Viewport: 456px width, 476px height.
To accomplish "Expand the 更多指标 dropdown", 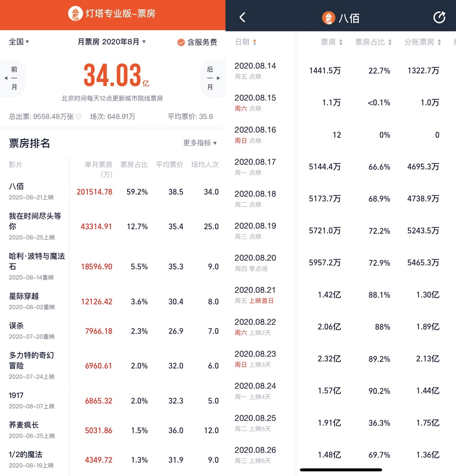I will pos(200,143).
